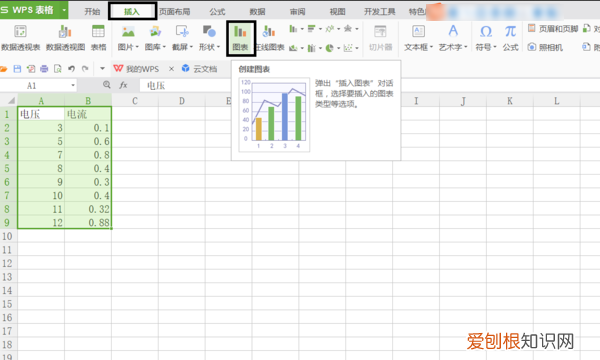This screenshot has width=600, height=360.
Task: Click the 形状 shapes icon
Action: (x=209, y=31)
